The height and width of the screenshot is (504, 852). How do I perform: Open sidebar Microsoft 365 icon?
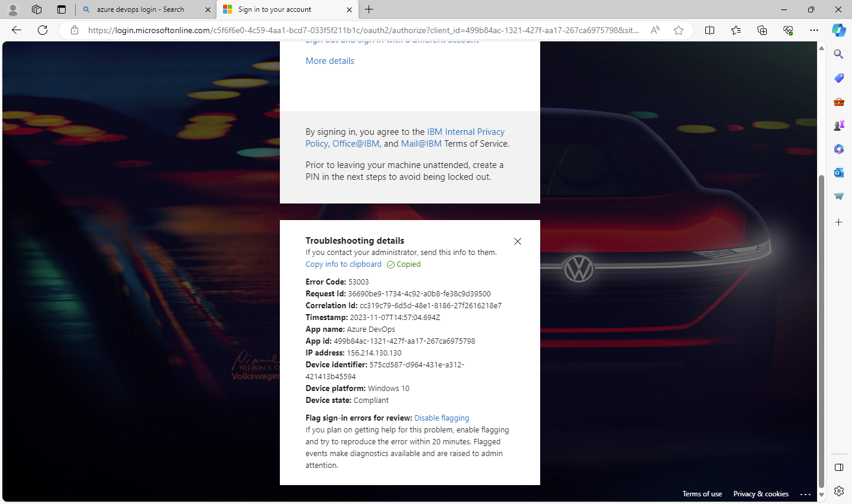tap(838, 149)
